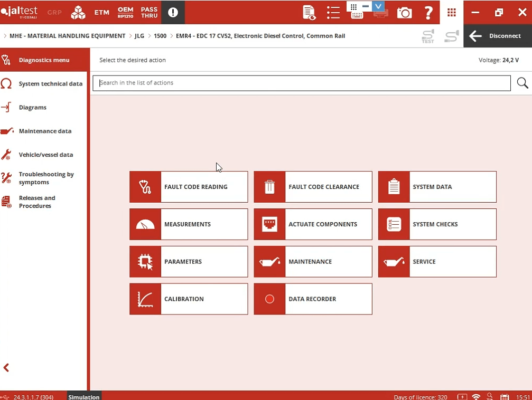Select Diagrams from the sidebar menu

33,108
